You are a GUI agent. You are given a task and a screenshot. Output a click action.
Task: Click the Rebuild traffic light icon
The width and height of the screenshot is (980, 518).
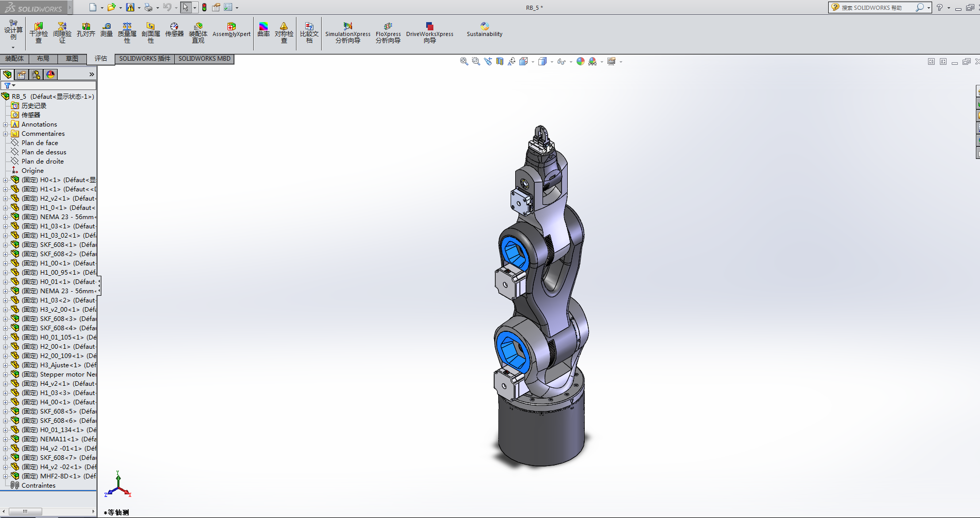pyautogui.click(x=204, y=7)
